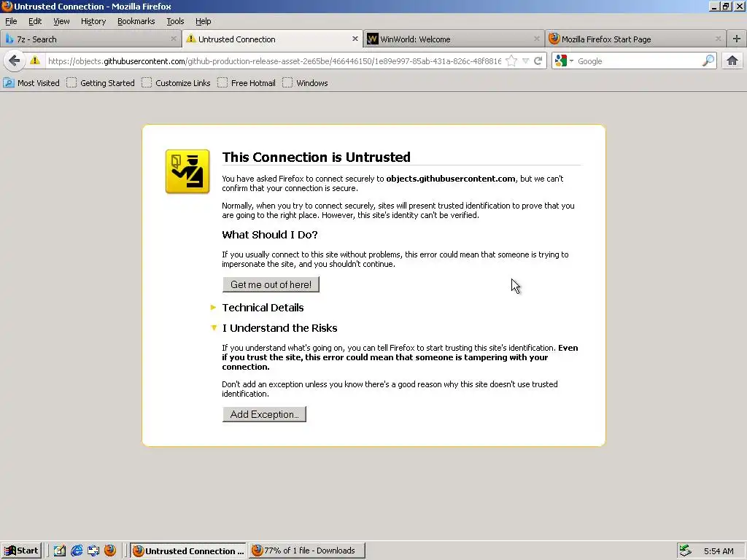
Task: Switch to the WinWorld: Welcome tab
Action: [x=454, y=39]
